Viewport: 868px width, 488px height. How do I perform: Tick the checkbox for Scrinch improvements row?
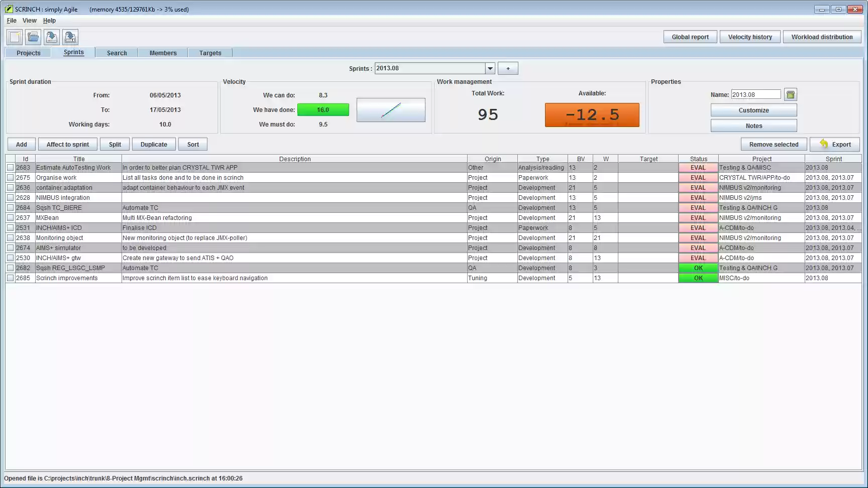pos(10,278)
